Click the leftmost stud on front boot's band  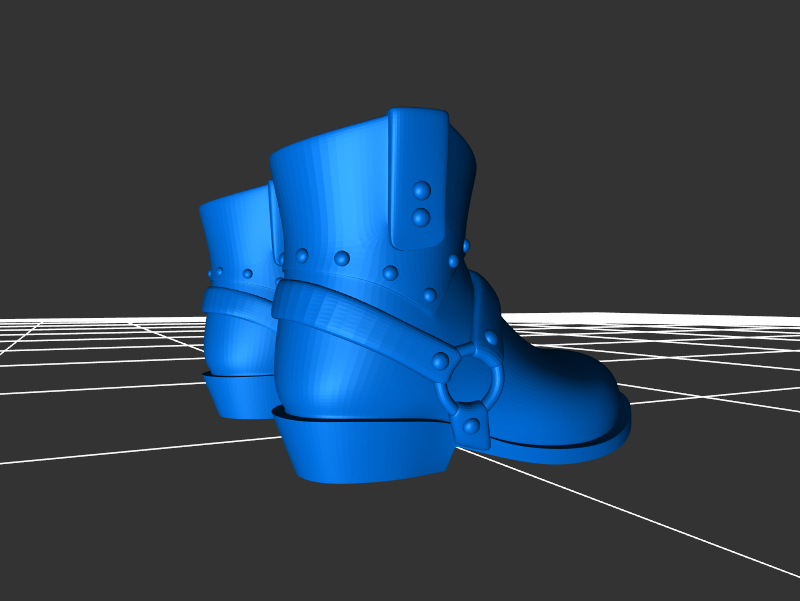(299, 255)
